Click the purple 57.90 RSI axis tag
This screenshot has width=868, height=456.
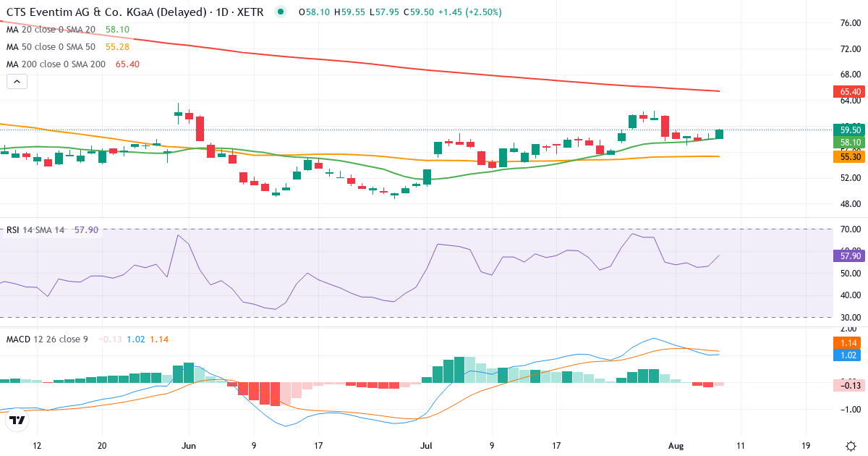pos(851,256)
